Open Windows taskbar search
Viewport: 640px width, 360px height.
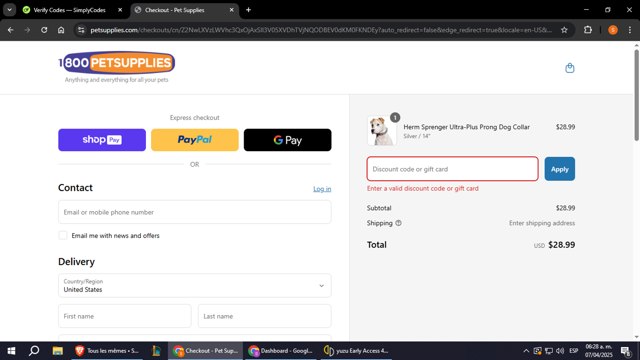[x=34, y=351]
